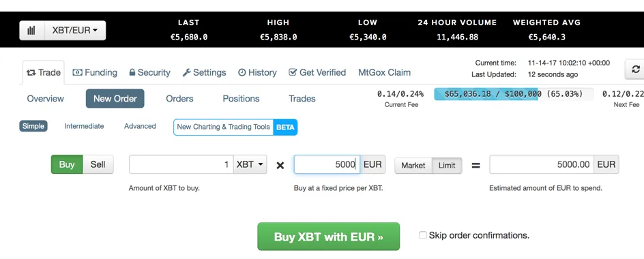Open New Charting & Trading Tools beta
This screenshot has height=259, width=644.
(x=235, y=127)
